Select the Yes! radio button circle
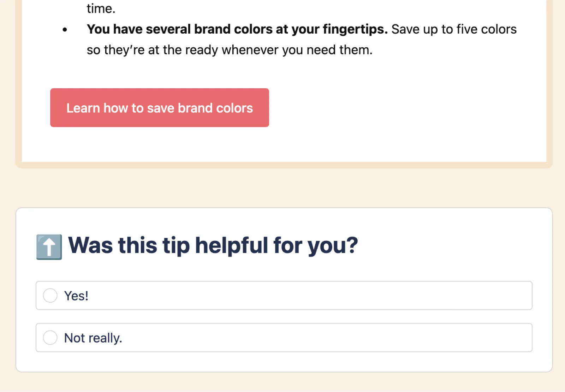The image size is (565, 392). point(50,296)
